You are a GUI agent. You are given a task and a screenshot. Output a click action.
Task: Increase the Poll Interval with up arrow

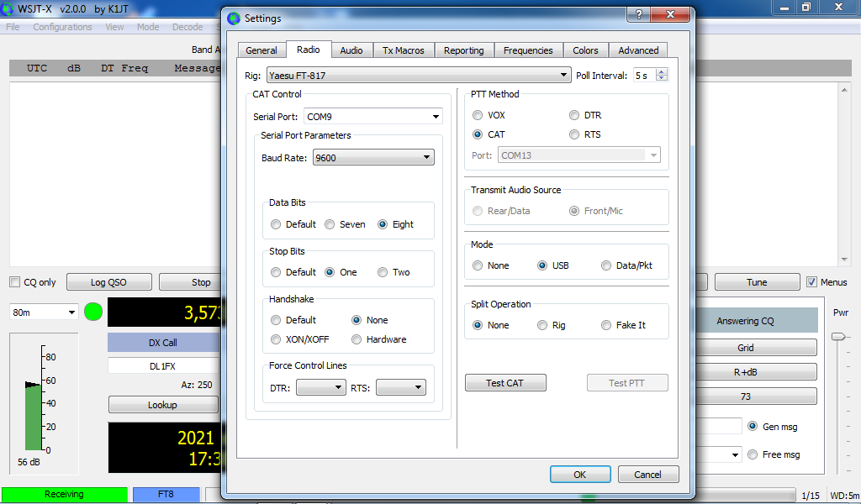[x=662, y=71]
